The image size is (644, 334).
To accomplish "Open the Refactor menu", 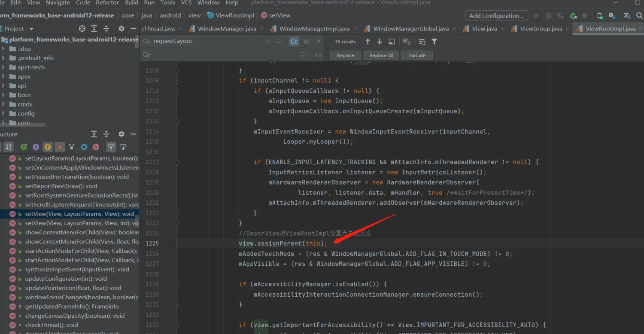I will click(107, 3).
